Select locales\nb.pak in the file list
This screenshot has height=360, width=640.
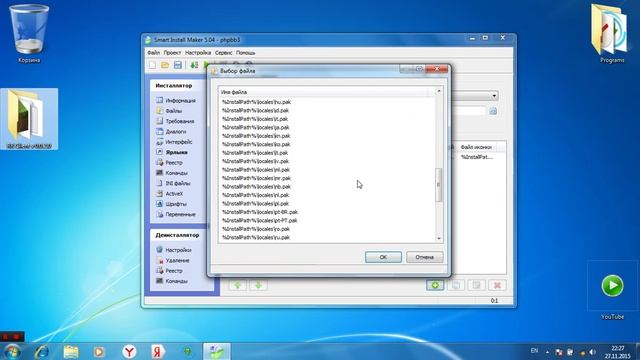pos(256,187)
